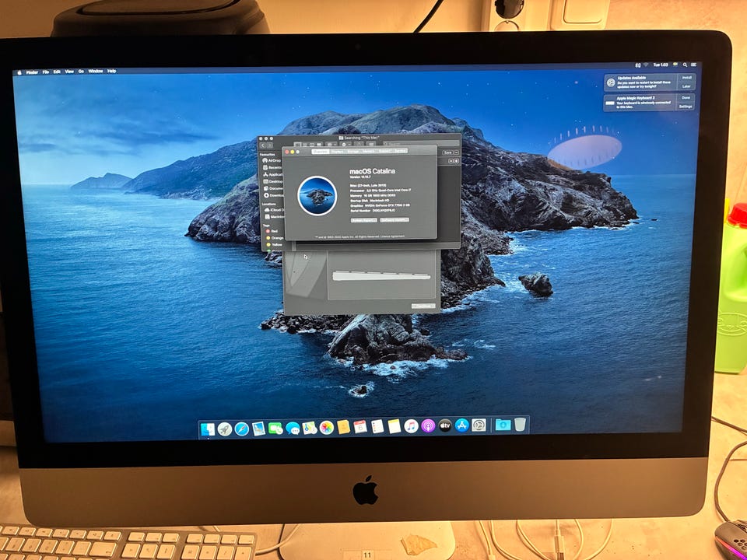Select the Red tag in Finder sidebar

(x=272, y=231)
